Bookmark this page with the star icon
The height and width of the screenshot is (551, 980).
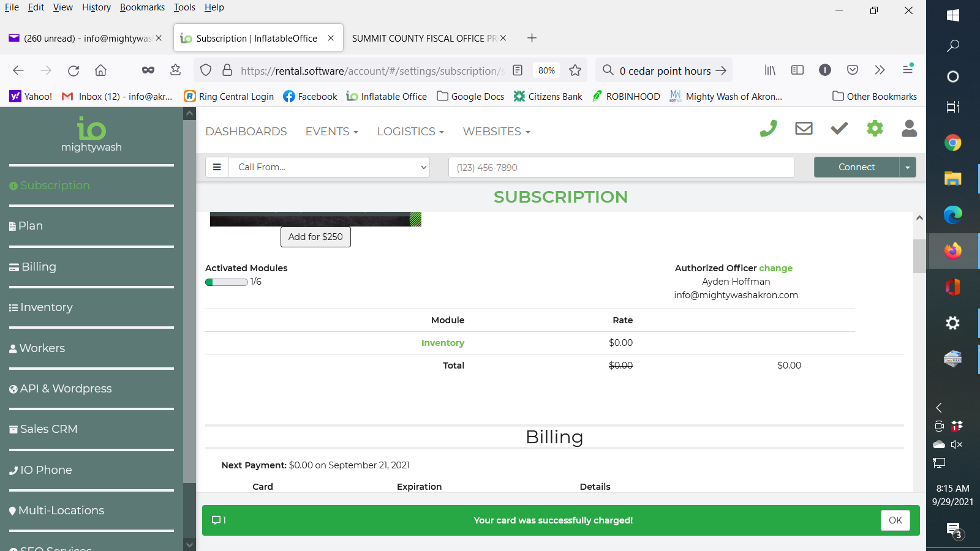(x=575, y=70)
